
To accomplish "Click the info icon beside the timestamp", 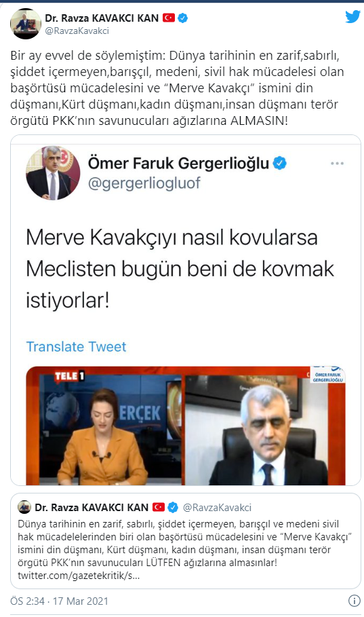I will (355, 601).
